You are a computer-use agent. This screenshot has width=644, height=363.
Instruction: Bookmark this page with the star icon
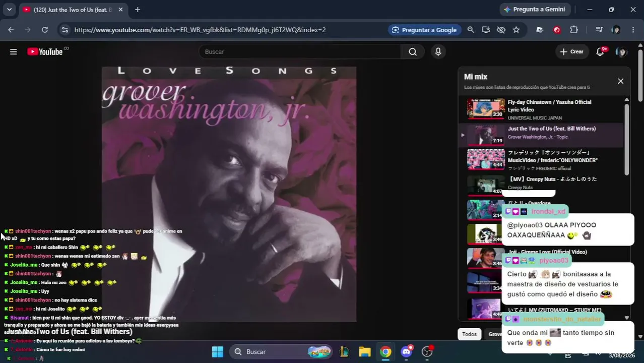[516, 30]
